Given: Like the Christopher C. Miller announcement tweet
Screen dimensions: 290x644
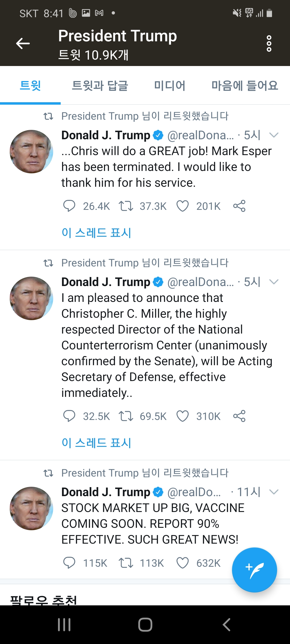Looking at the screenshot, I should coord(183,416).
